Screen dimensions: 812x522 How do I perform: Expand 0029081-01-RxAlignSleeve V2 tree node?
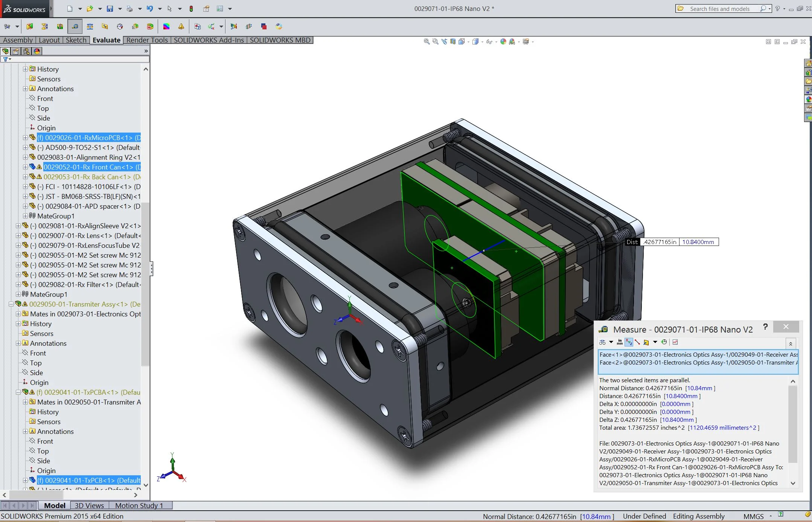coord(18,226)
